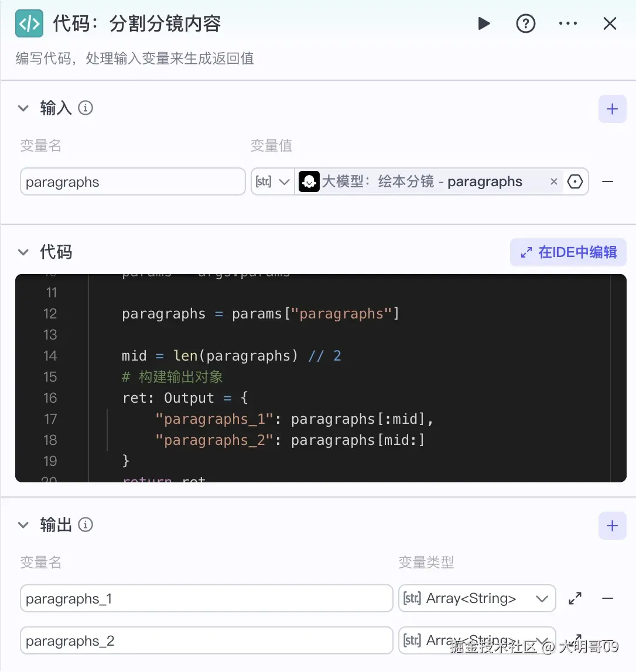Click the node description 编写代码 text
This screenshot has width=636, height=672.
(135, 59)
